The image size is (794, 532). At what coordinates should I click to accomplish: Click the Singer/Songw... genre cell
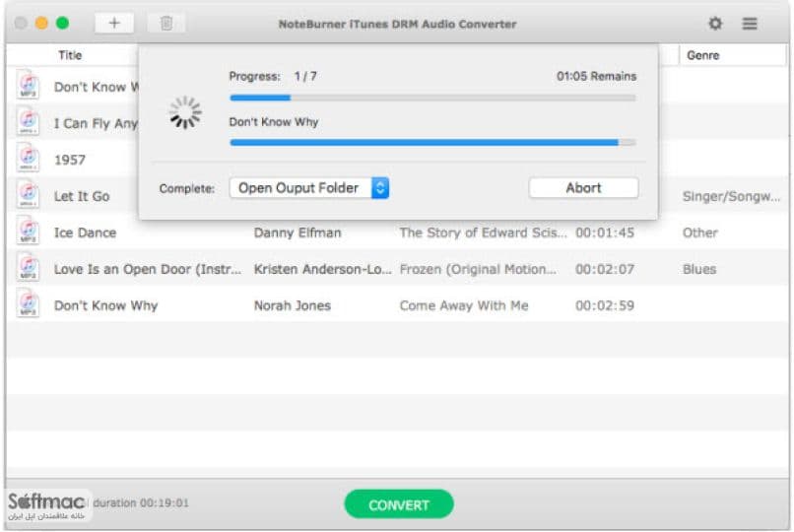[731, 196]
